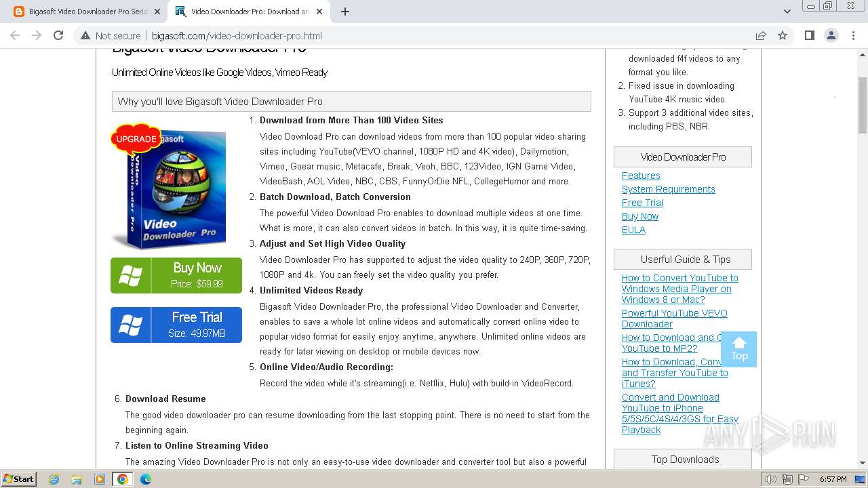The height and width of the screenshot is (488, 868).
Task: Click the Video Downloader Pro box image
Action: (x=170, y=186)
